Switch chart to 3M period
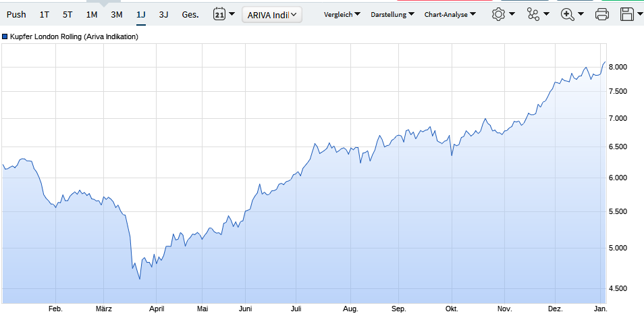 coord(117,14)
